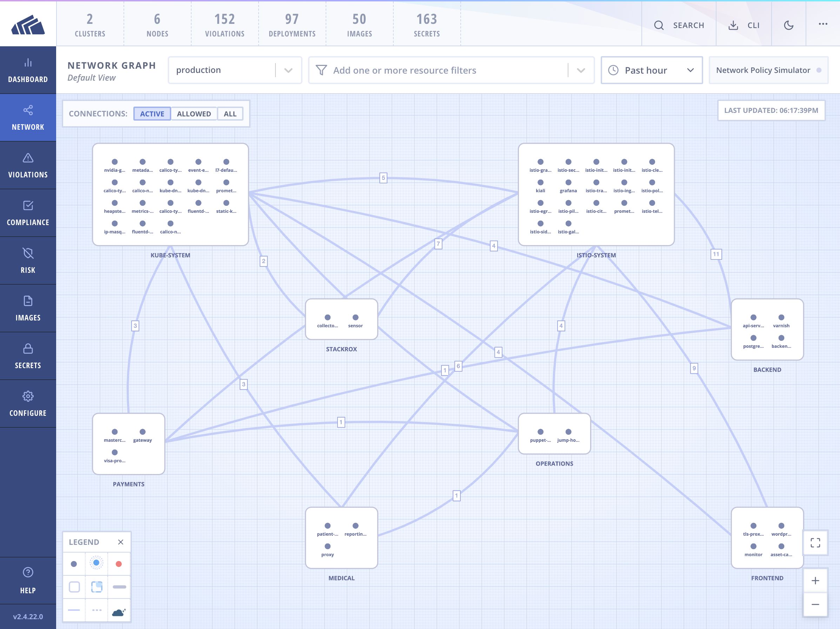This screenshot has height=629, width=840.
Task: Click the 6 Nodes summary tab
Action: [x=157, y=25]
